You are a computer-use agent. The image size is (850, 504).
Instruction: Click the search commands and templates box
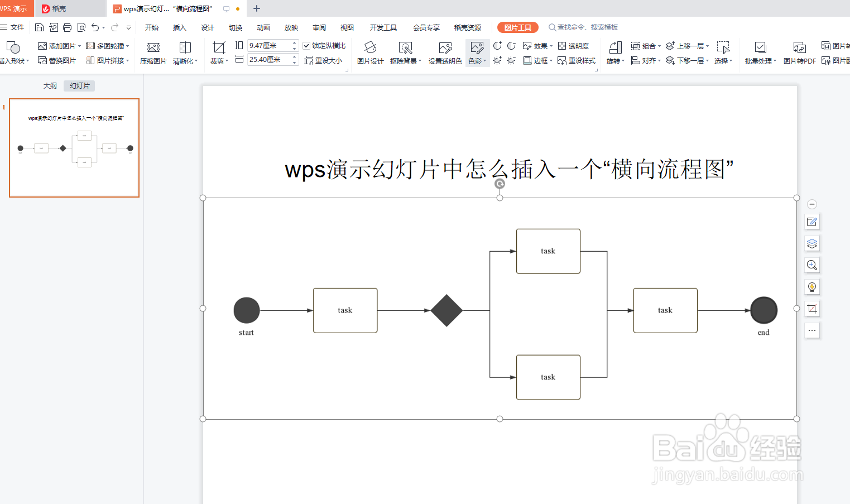pos(583,27)
